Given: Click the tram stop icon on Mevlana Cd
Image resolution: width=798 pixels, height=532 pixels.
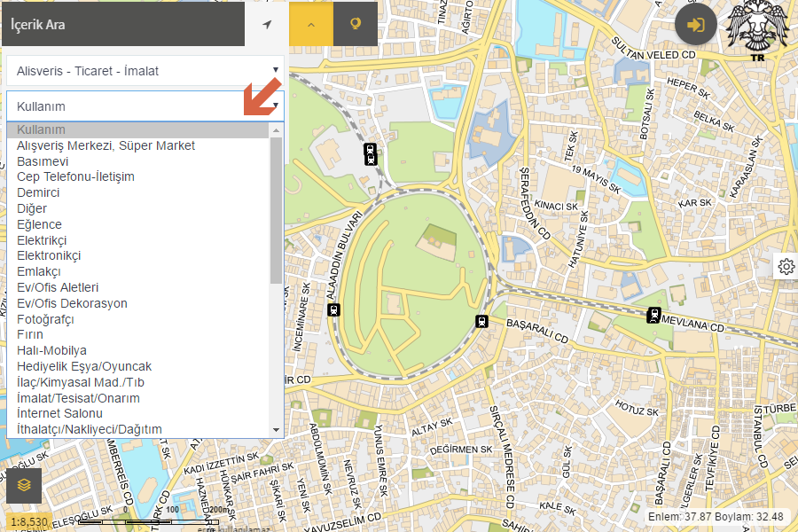Looking at the screenshot, I should point(654,314).
